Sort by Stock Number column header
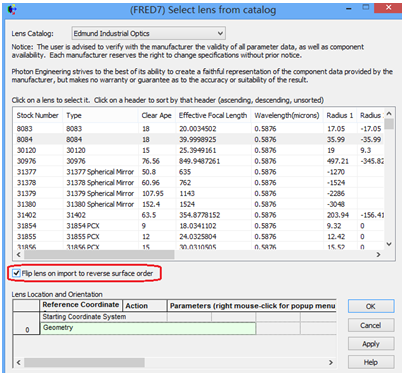This screenshot has width=407, height=377. (38, 115)
